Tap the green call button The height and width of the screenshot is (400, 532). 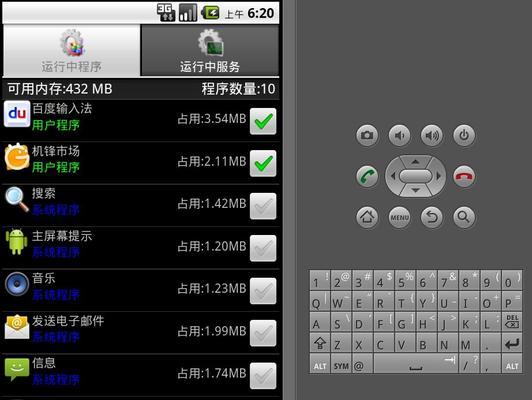click(367, 176)
